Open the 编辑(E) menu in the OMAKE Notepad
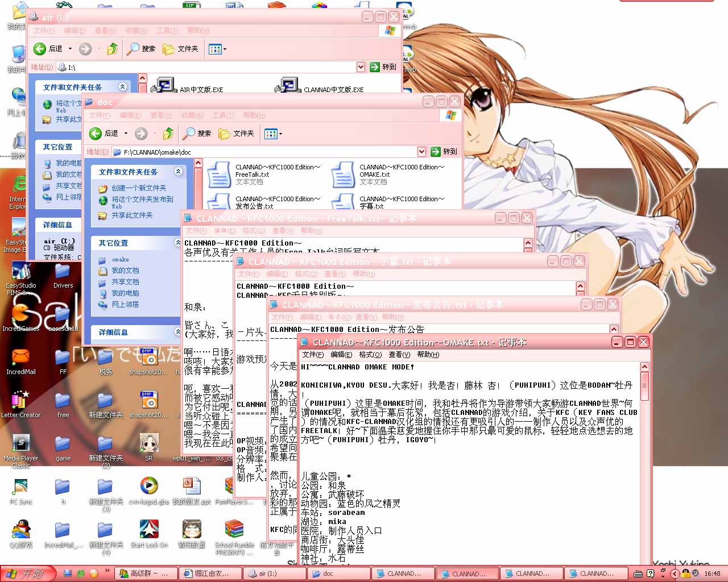 pyautogui.click(x=341, y=355)
